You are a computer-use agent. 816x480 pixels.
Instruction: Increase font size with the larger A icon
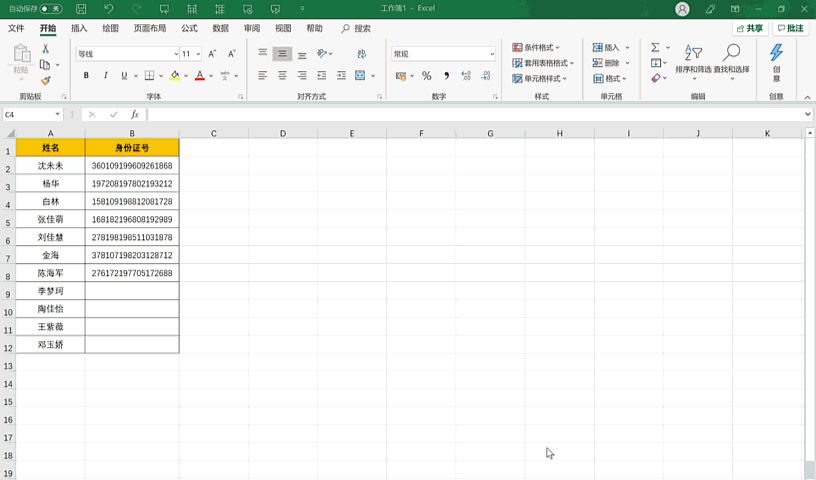[212, 54]
